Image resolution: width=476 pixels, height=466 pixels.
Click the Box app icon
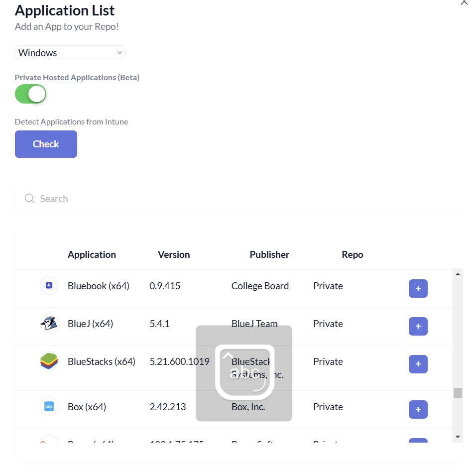tap(49, 406)
